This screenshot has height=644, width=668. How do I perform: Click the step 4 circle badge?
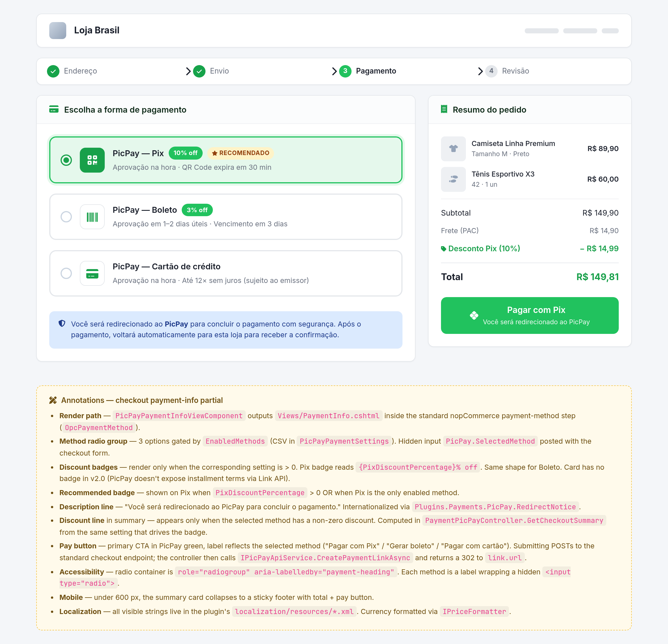point(491,71)
